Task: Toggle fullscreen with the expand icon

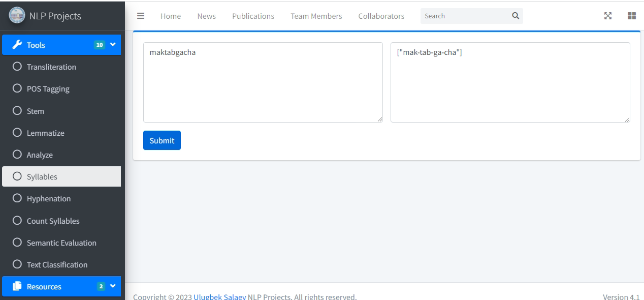Action: click(x=607, y=16)
